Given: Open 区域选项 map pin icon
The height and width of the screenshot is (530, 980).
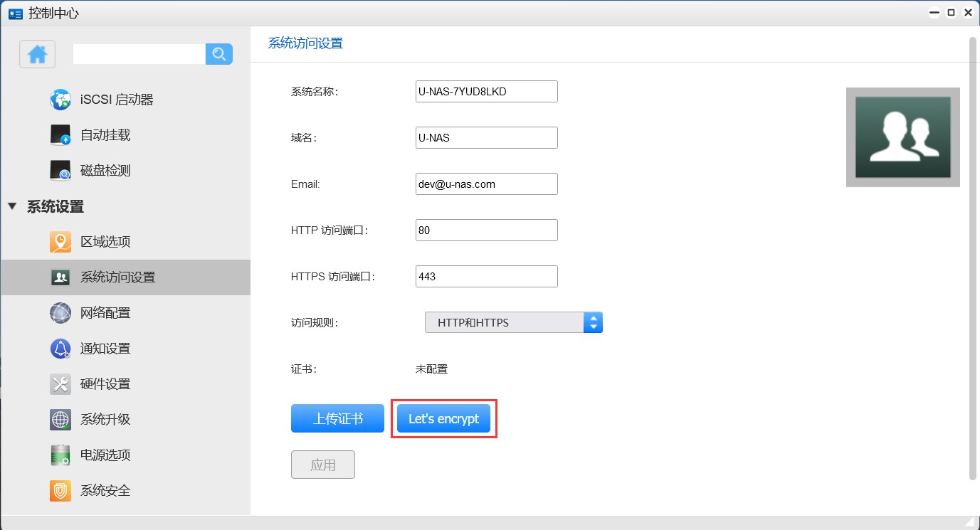Looking at the screenshot, I should 60,242.
